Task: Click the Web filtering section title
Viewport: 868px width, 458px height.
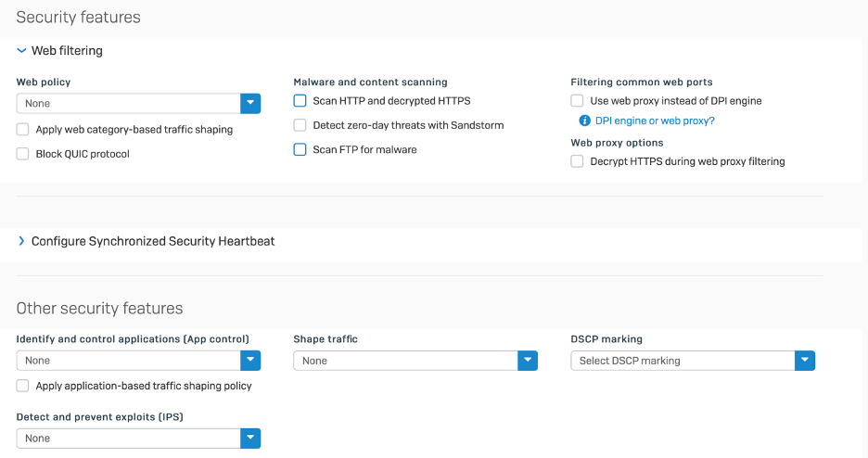Action: point(67,51)
